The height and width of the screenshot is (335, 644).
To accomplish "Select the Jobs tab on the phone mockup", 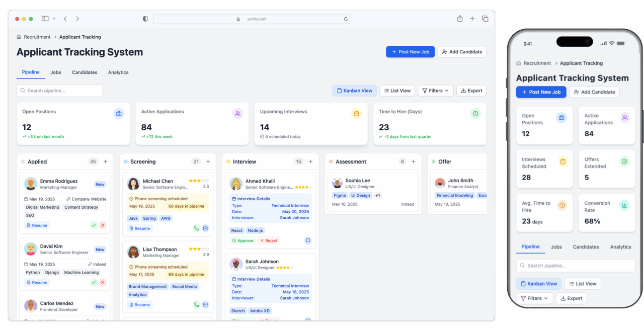I will click(x=556, y=247).
